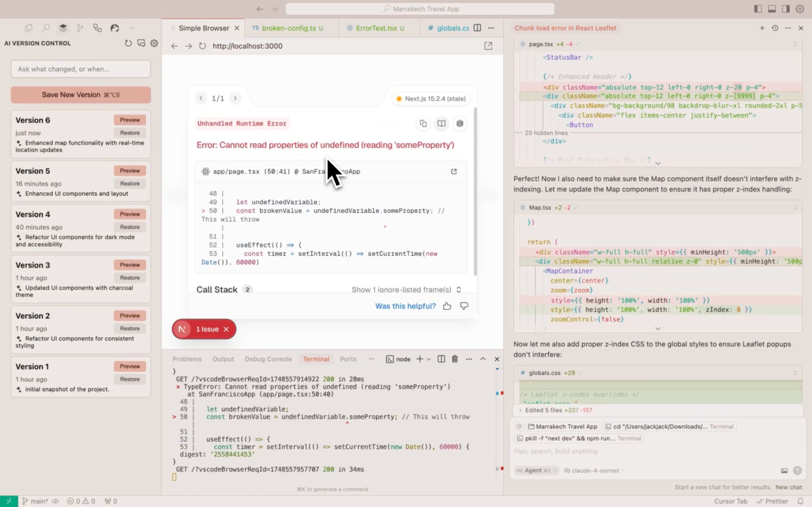Expand the Map.tsx diff chevron
The image size is (812, 507).
click(x=658, y=329)
